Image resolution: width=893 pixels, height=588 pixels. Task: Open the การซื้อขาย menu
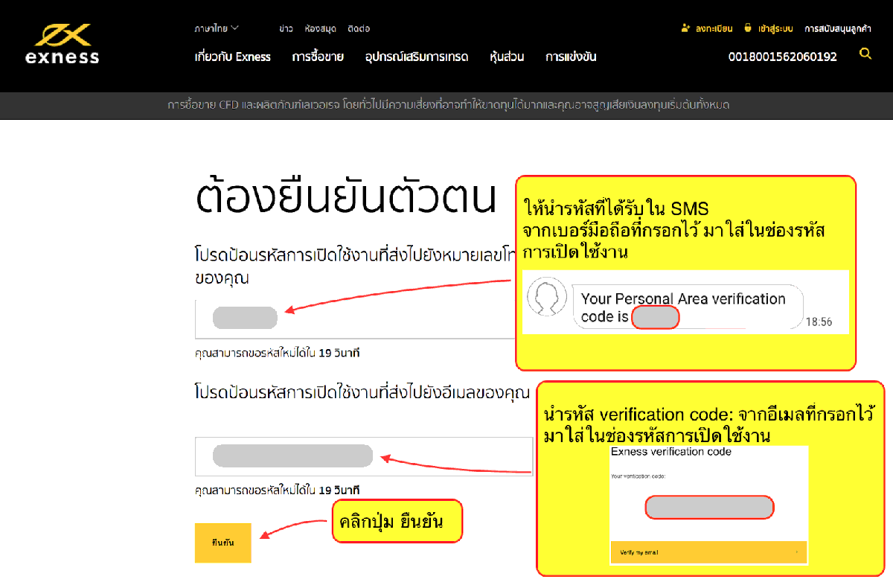[x=318, y=57]
